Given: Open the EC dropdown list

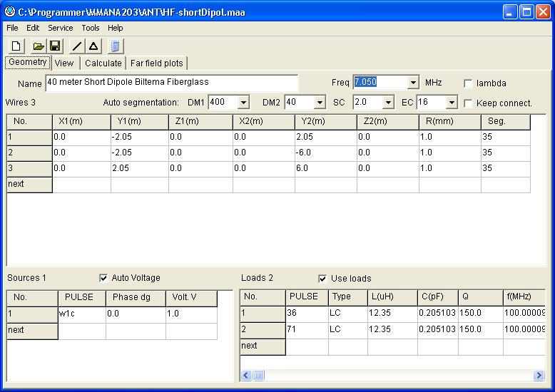Looking at the screenshot, I should [452, 103].
